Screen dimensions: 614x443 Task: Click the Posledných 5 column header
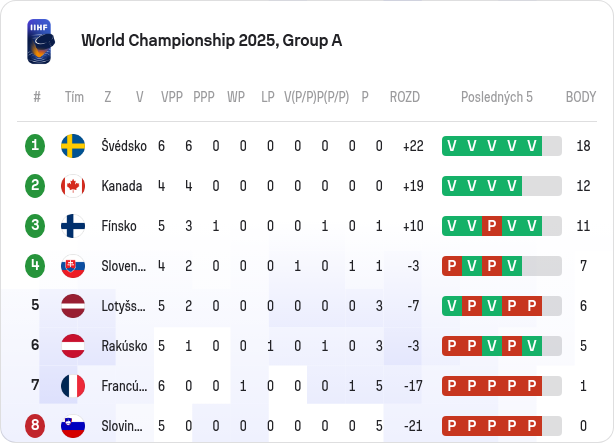[497, 97]
